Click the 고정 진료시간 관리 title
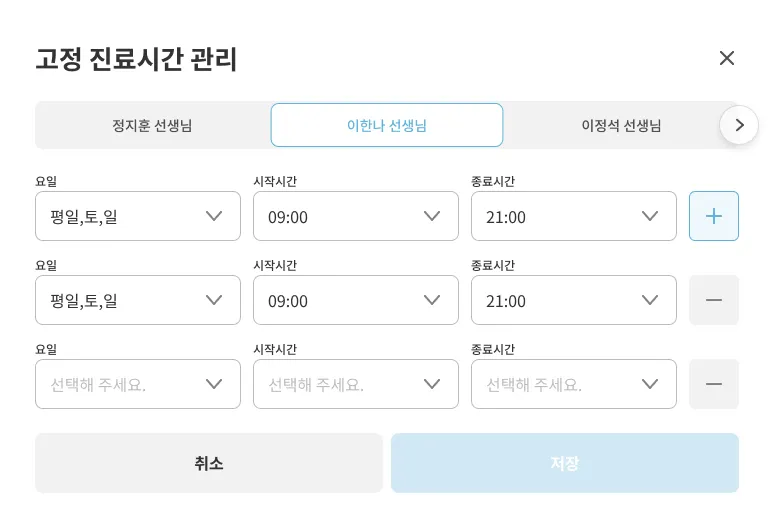This screenshot has height=530, width=784. 136,59
